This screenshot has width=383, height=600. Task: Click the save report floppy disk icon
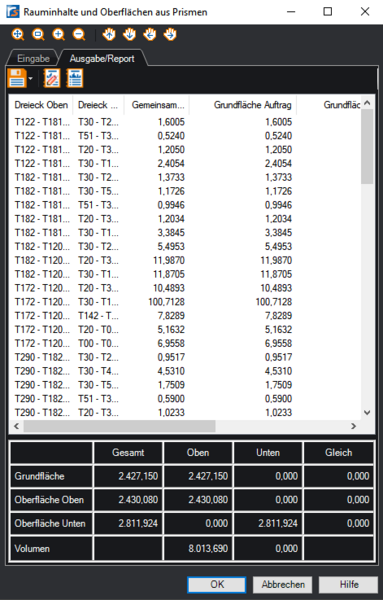pos(17,78)
